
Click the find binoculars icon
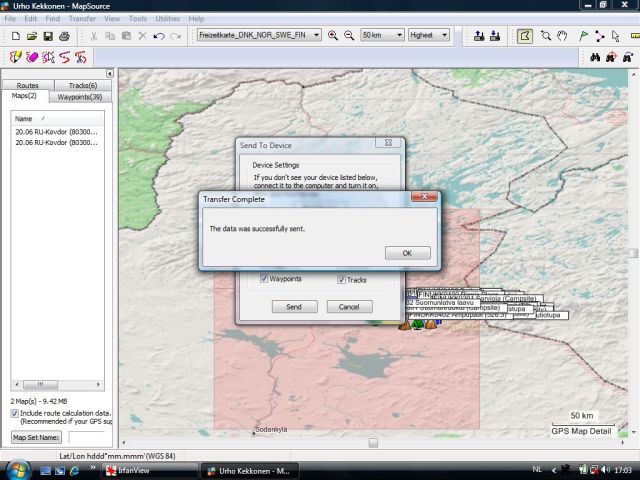(x=594, y=57)
